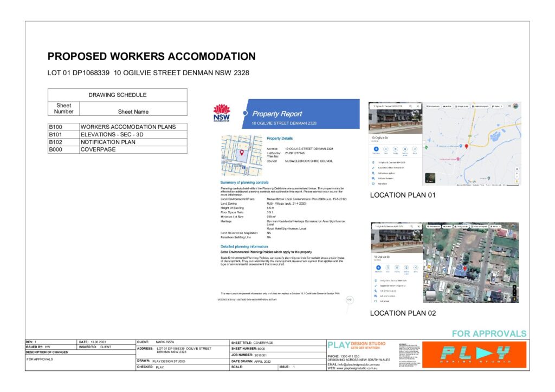Image resolution: width=555 pixels, height=392 pixels.
Task: Click the Share icon in Location Plan 02
Action: [416, 267]
